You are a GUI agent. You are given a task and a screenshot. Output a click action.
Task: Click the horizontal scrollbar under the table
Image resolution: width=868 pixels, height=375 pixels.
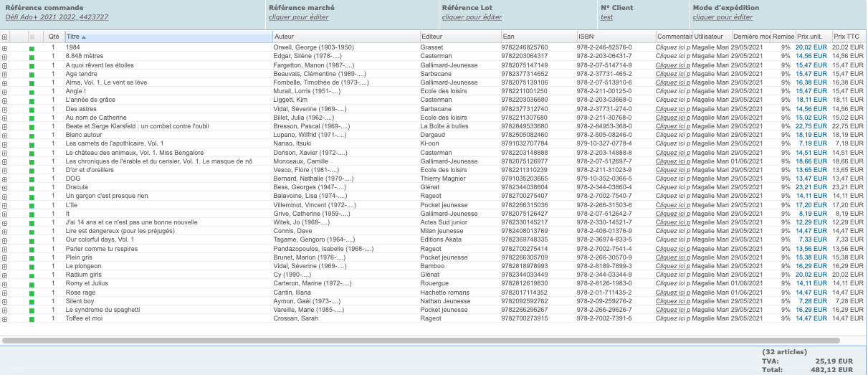(421, 341)
